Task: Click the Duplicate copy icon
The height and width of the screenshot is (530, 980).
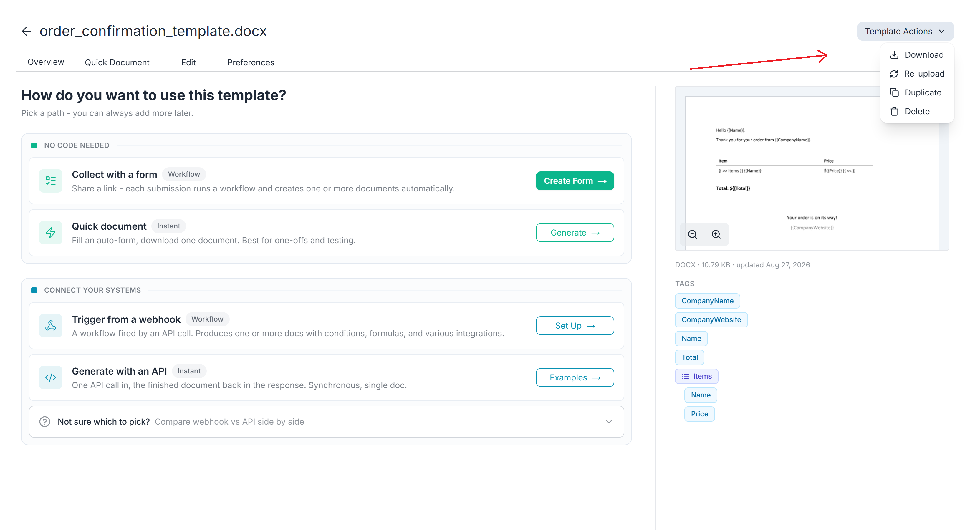Action: (894, 92)
